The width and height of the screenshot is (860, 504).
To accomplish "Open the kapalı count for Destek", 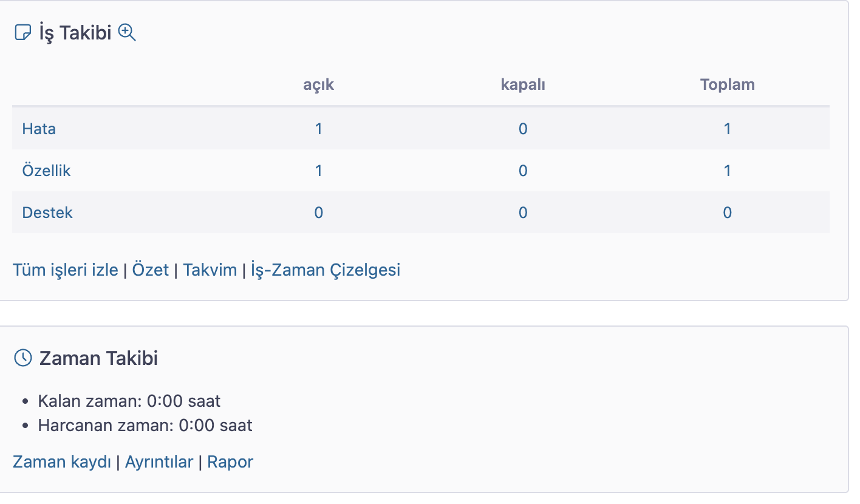I will (523, 213).
